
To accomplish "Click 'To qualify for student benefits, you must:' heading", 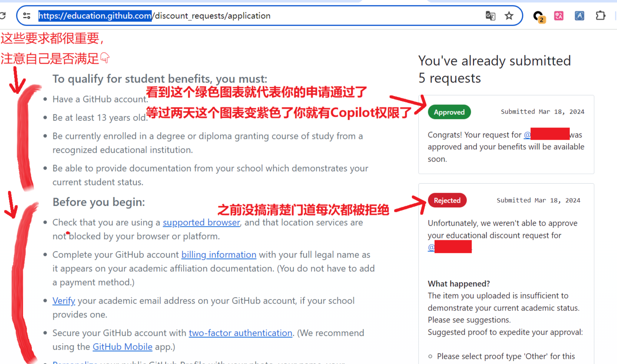I will click(x=160, y=79).
